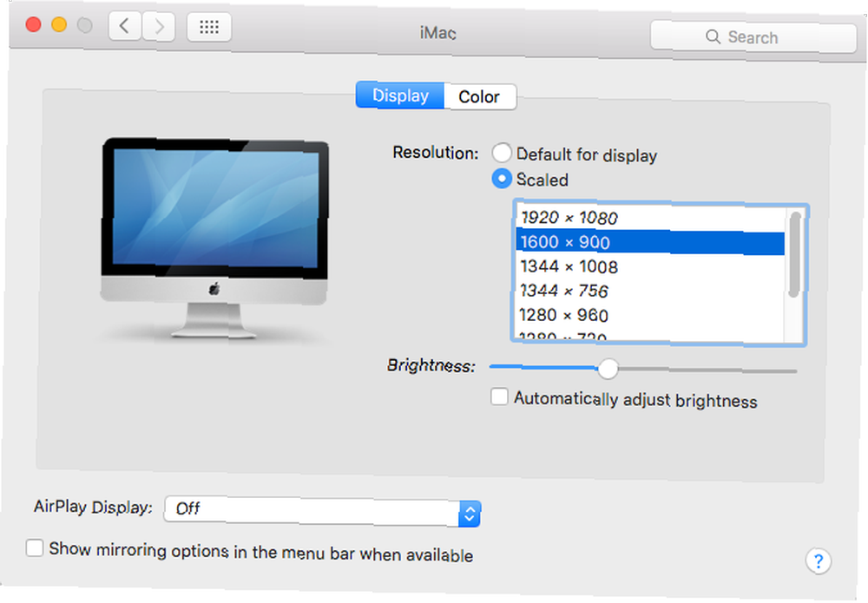Choose the 1600 × 900 resolution
This screenshot has width=868, height=603.
(650, 242)
